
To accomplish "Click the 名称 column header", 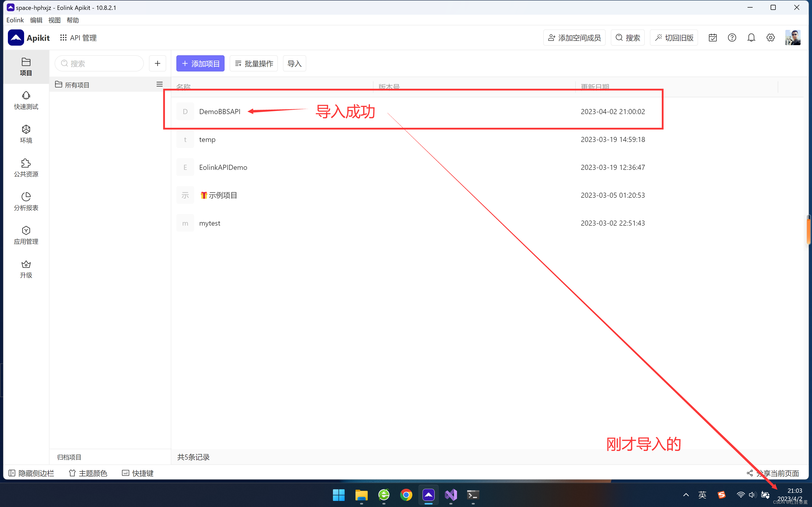I will pyautogui.click(x=183, y=86).
